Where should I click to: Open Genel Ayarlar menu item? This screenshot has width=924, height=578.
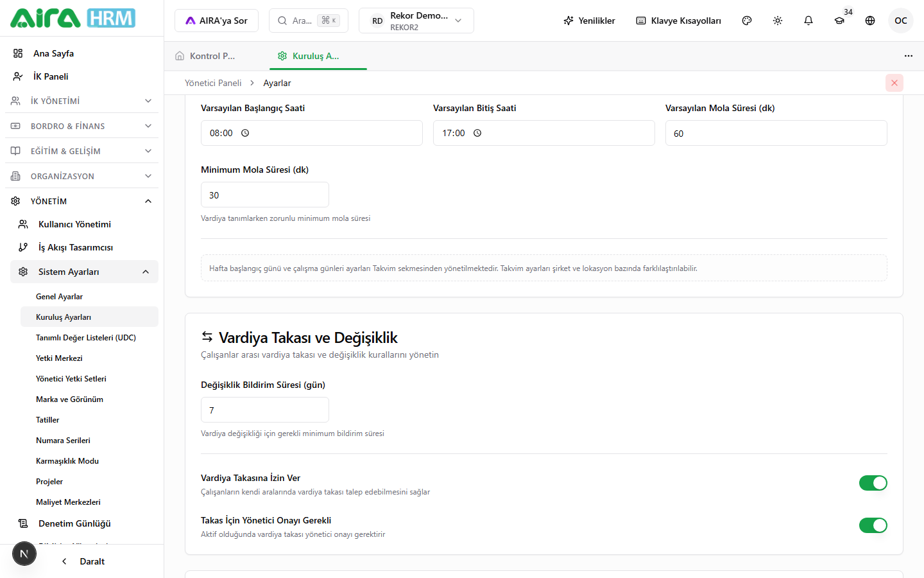pyautogui.click(x=89, y=297)
